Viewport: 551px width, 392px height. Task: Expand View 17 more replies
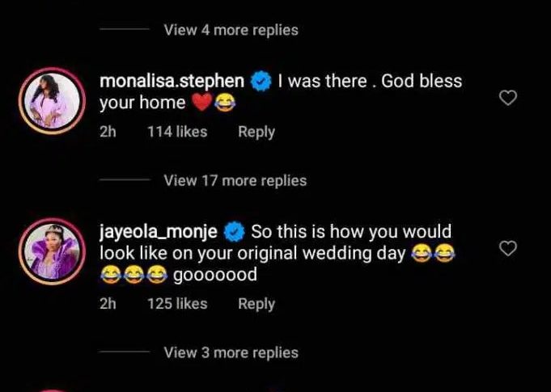pyautogui.click(x=235, y=180)
